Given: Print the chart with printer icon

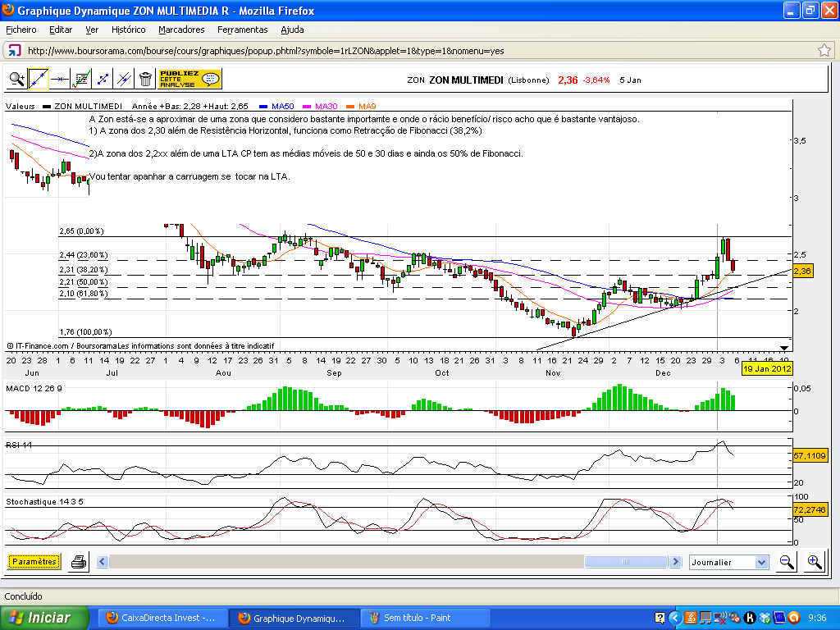Looking at the screenshot, I should click(x=79, y=562).
